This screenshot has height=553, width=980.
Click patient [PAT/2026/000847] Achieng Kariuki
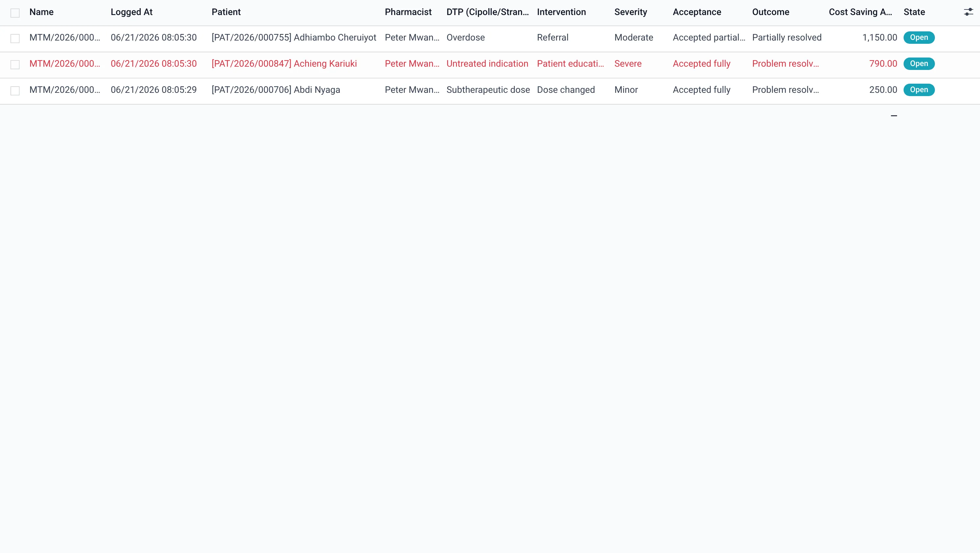(x=284, y=63)
